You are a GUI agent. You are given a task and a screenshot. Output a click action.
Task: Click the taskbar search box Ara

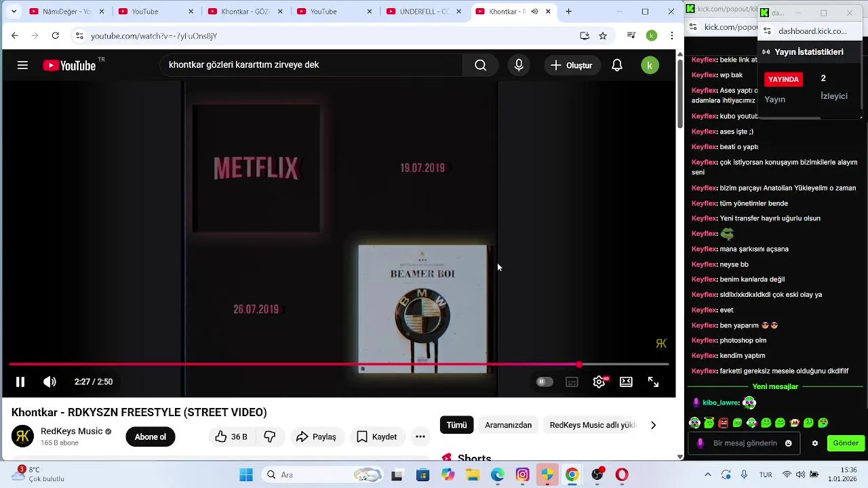click(x=323, y=474)
